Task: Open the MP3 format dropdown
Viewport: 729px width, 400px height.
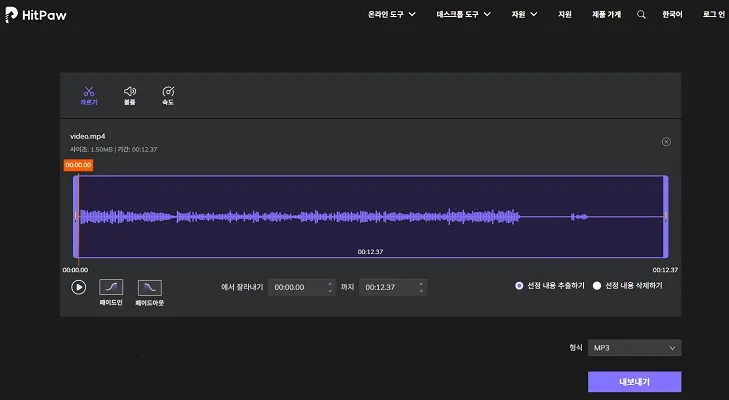Action: tap(634, 348)
